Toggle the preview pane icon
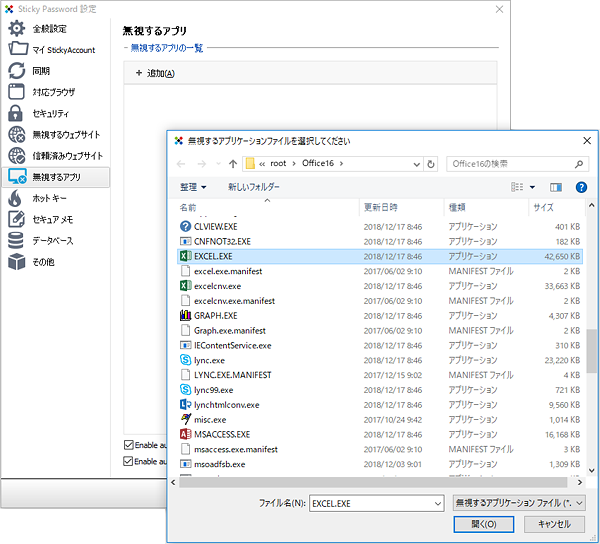 [556, 187]
